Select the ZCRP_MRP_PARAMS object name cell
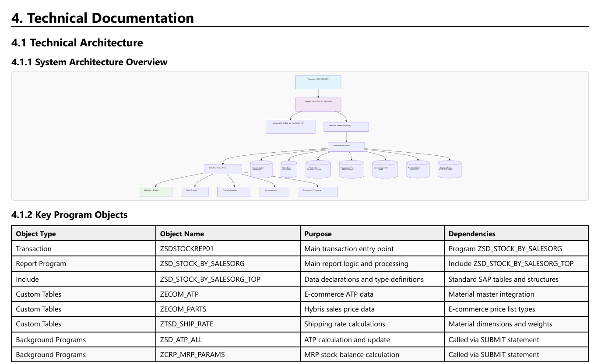This screenshot has width=594, height=364. [x=192, y=354]
